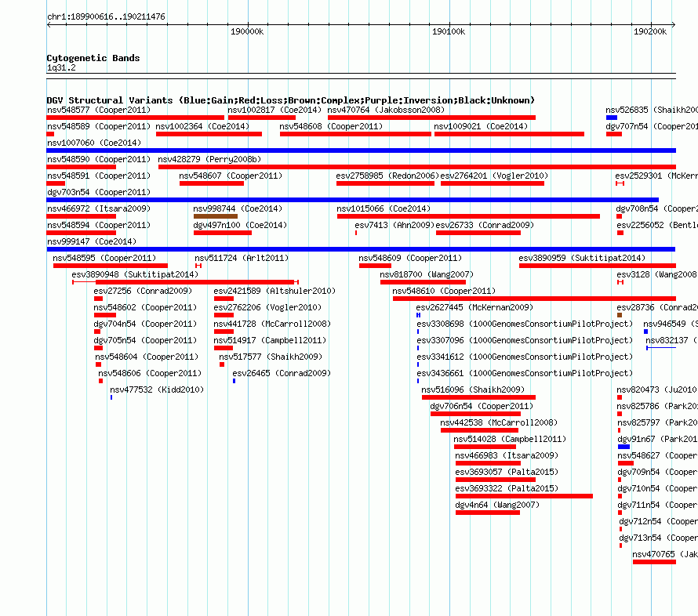This screenshot has width=698, height=616.
Task: Click the 190100k ruler tick label
Action: 449,31
